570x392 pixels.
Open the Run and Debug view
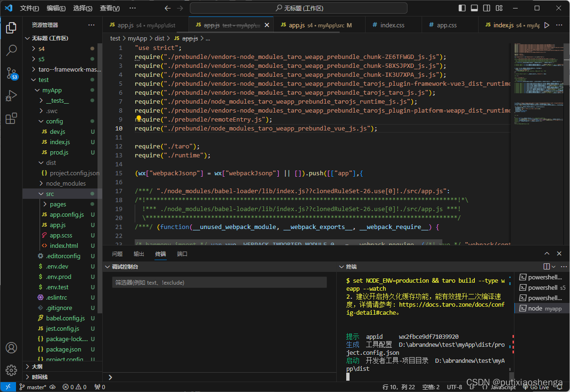point(11,96)
